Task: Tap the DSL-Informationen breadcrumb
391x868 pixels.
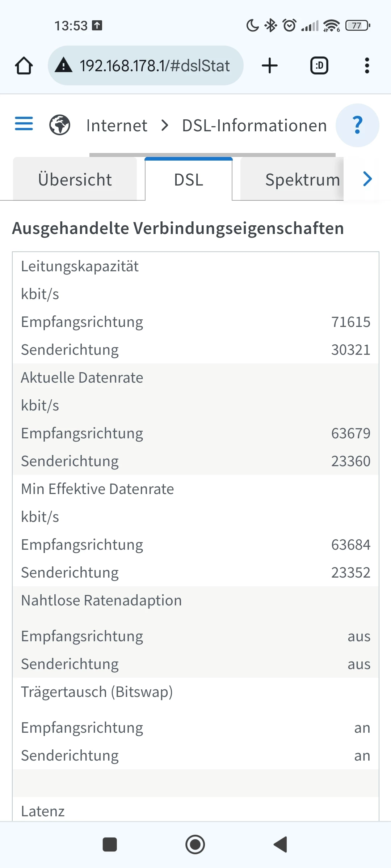Action: 255,125
